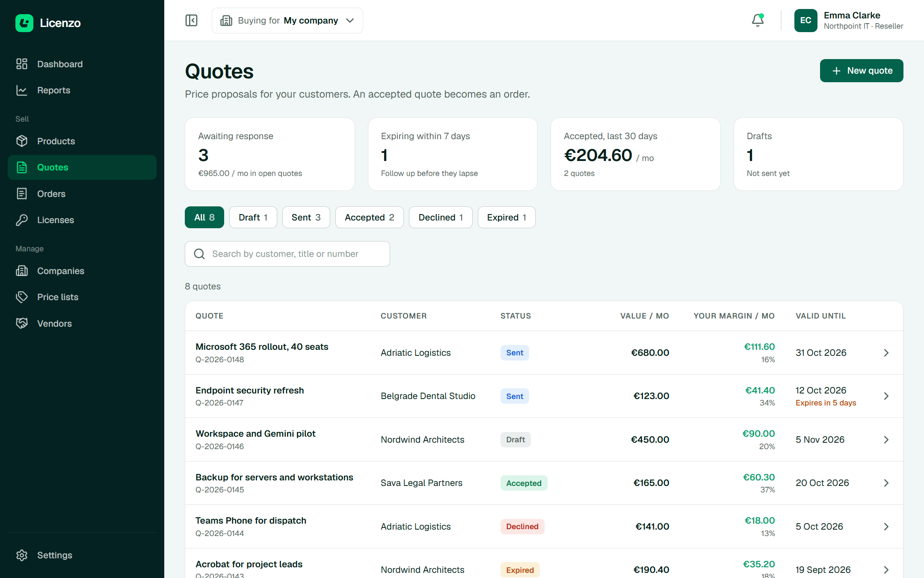Viewport: 924px width, 578px height.
Task: Click the Expires in 5 days warning
Action: point(826,403)
